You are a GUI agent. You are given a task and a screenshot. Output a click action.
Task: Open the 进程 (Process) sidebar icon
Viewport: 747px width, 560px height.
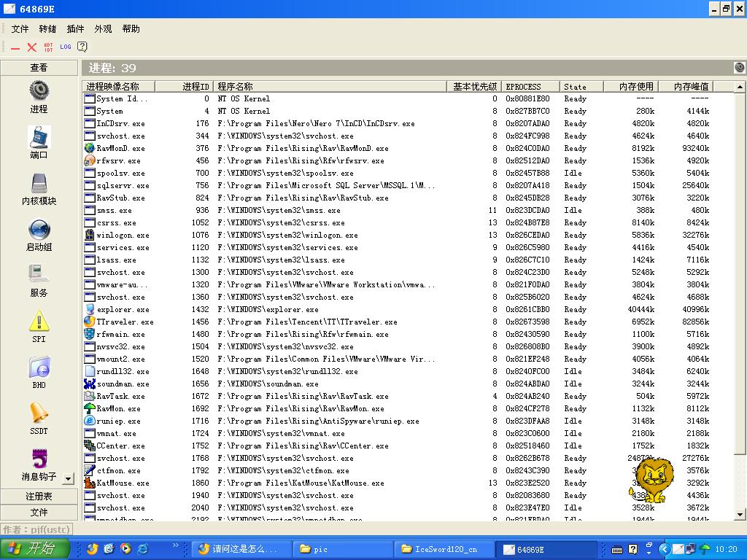click(39, 90)
